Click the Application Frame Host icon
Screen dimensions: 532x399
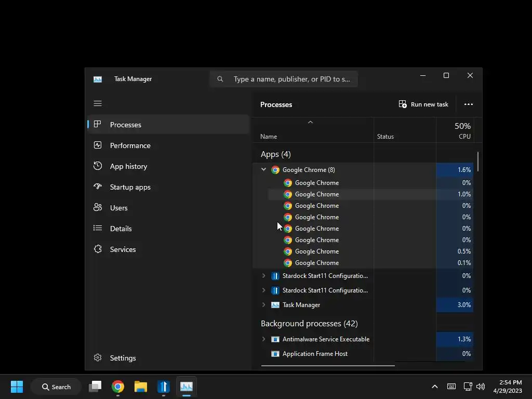(x=275, y=354)
